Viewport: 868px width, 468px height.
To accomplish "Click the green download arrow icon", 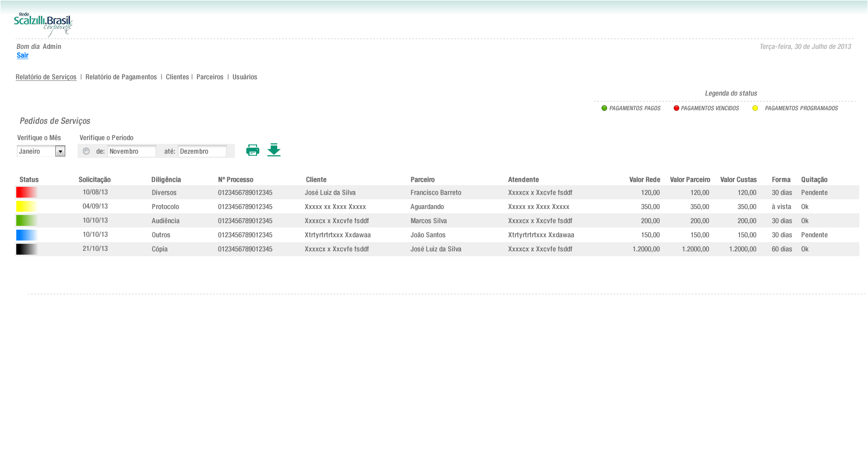I will (x=274, y=150).
